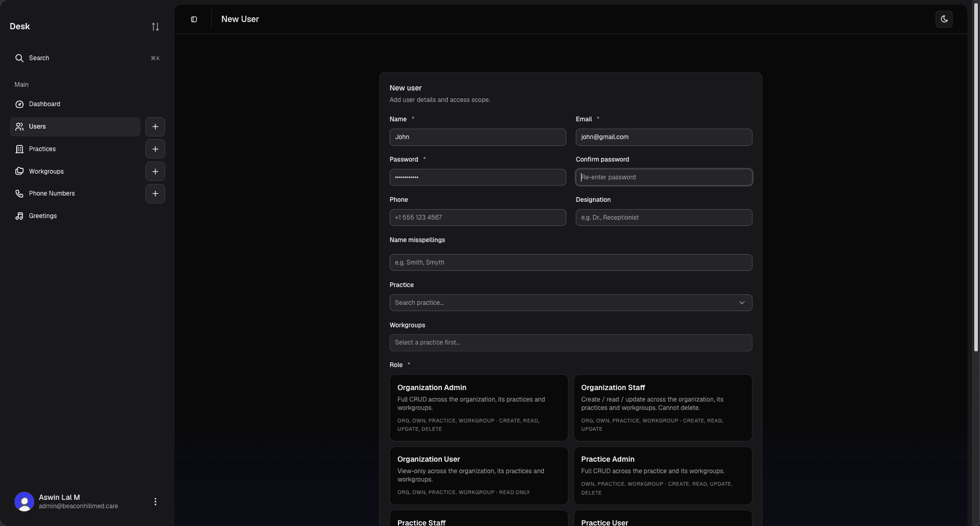Click the 'New User' page title

240,19
